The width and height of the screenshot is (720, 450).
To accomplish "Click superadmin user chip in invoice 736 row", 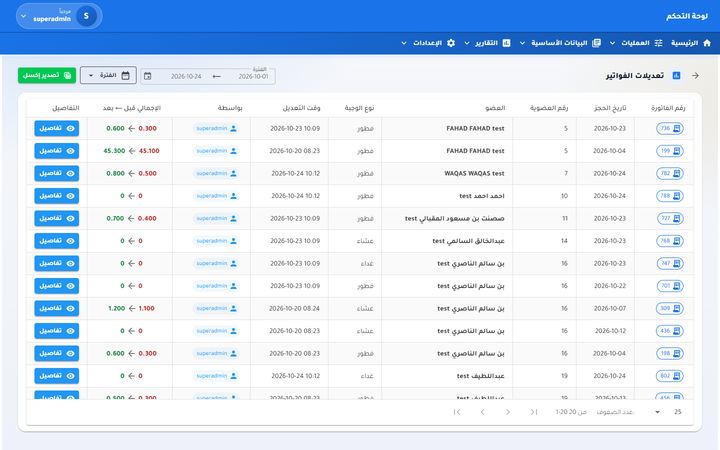I will tap(216, 129).
